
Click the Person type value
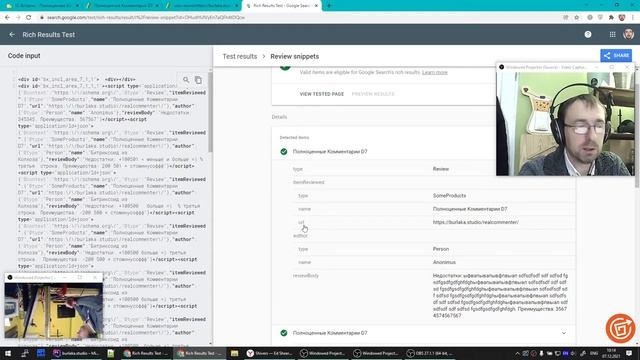click(441, 249)
